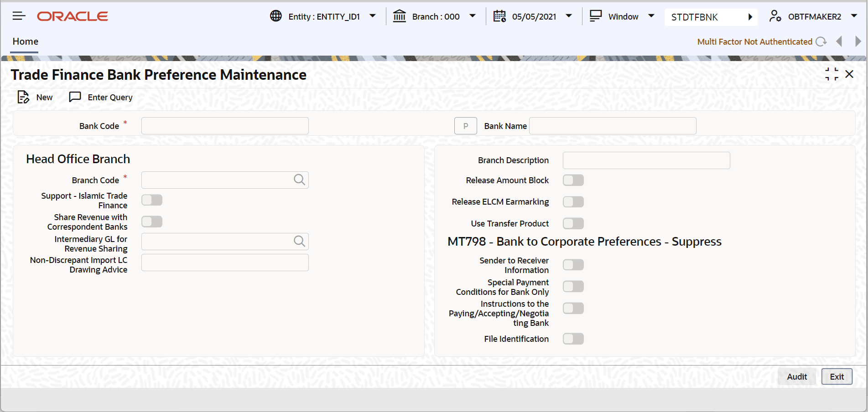Click the Enter Query speech icon

(x=75, y=97)
